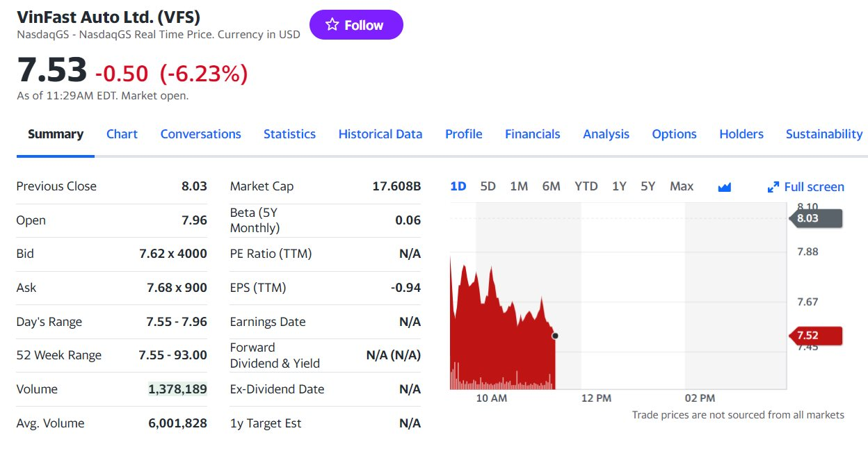Open the Chart tab
The width and height of the screenshot is (868, 449).
[122, 134]
